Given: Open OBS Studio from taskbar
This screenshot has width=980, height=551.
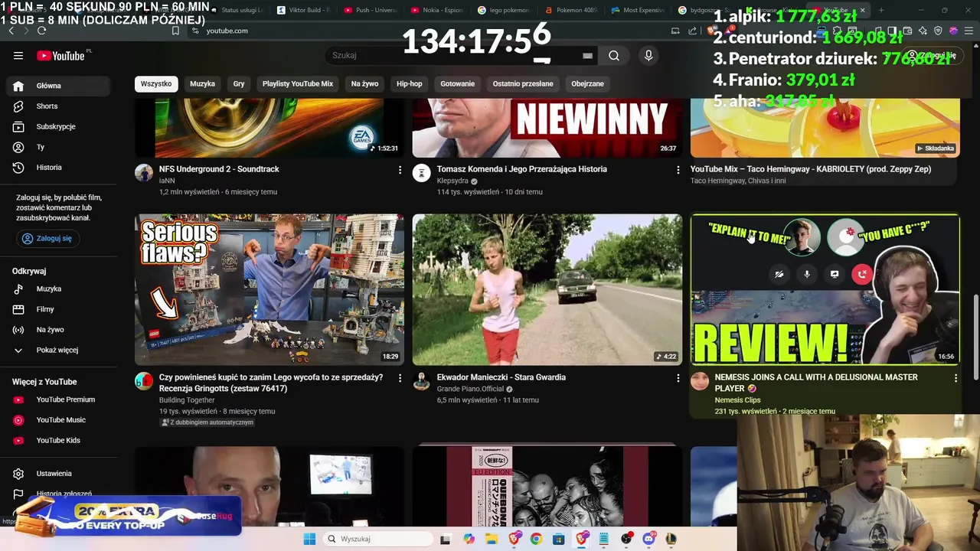Looking at the screenshot, I should click(626, 539).
